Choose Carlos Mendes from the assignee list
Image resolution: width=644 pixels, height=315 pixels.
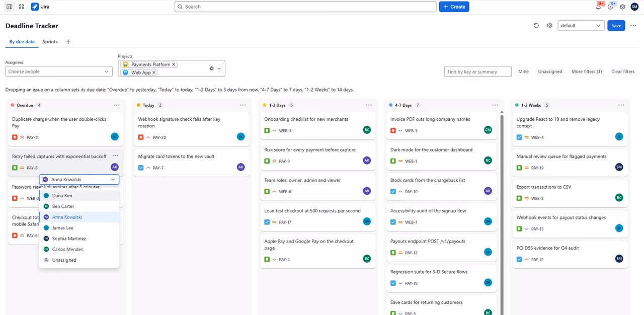[x=79, y=250]
